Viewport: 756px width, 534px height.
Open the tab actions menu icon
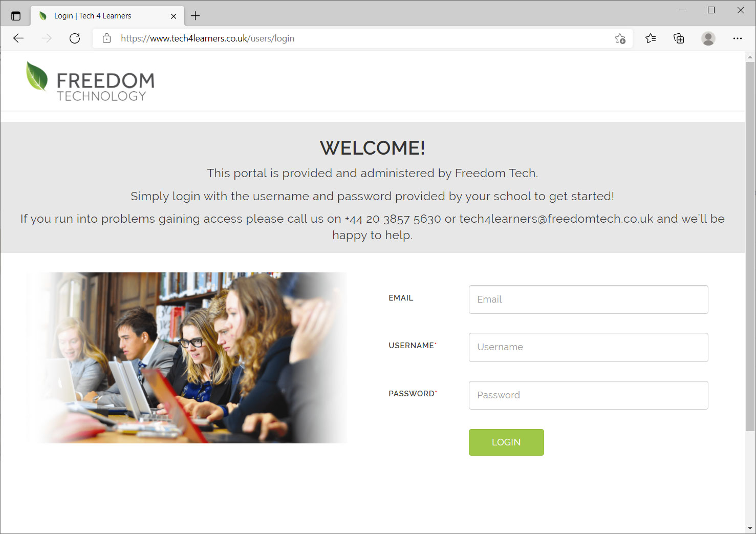click(x=16, y=16)
